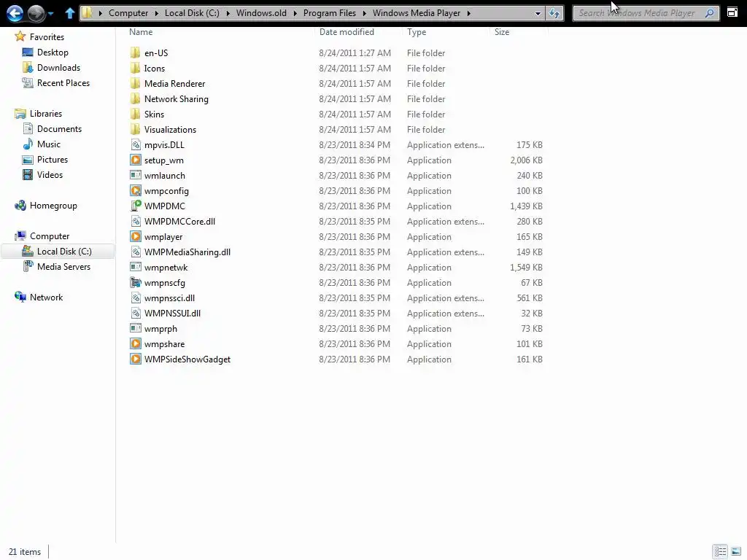Select the WMPDMC application icon
Image resolution: width=747 pixels, height=560 pixels.
pos(136,206)
